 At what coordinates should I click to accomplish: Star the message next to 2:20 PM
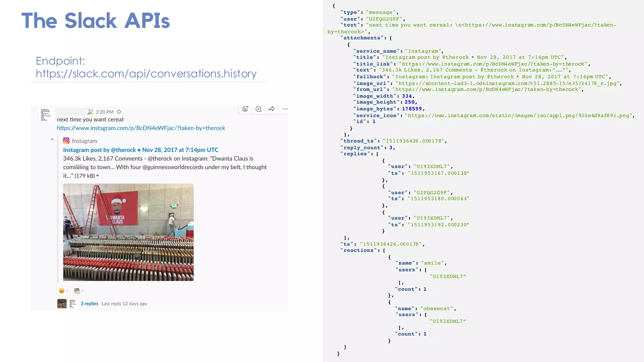tap(119, 112)
